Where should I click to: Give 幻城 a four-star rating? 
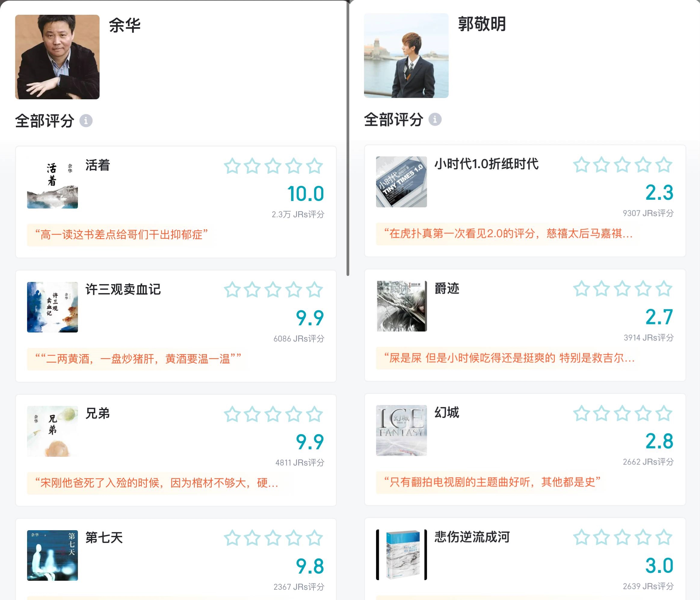pos(643,413)
